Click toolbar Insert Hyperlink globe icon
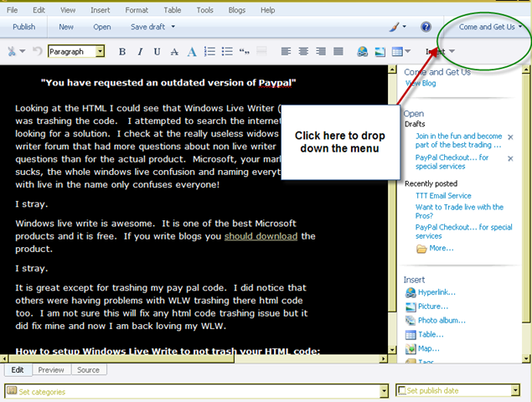532x402 pixels. (x=363, y=52)
